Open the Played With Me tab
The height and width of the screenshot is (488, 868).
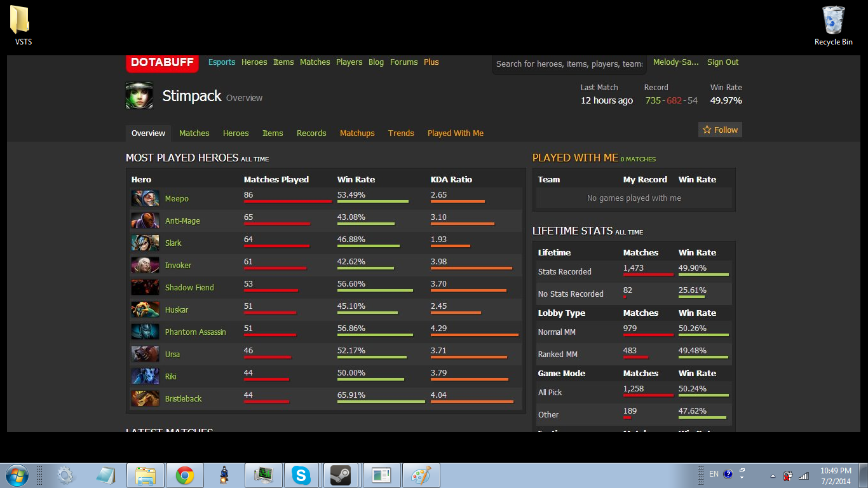456,133
